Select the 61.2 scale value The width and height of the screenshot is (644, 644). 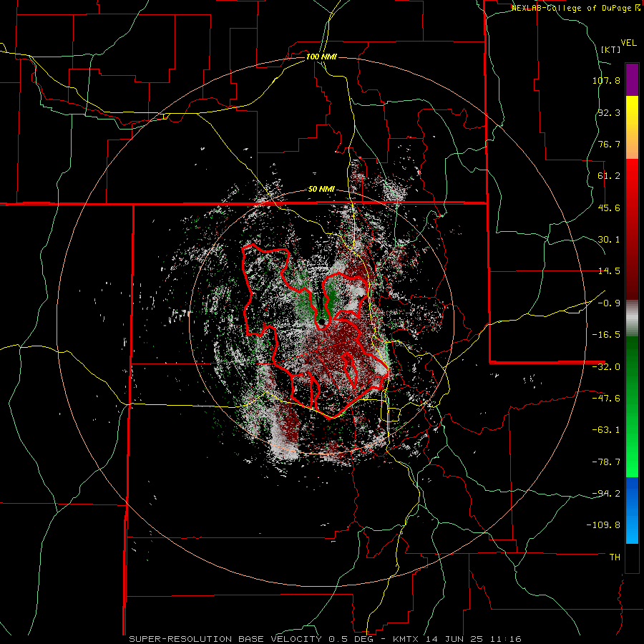coord(609,176)
